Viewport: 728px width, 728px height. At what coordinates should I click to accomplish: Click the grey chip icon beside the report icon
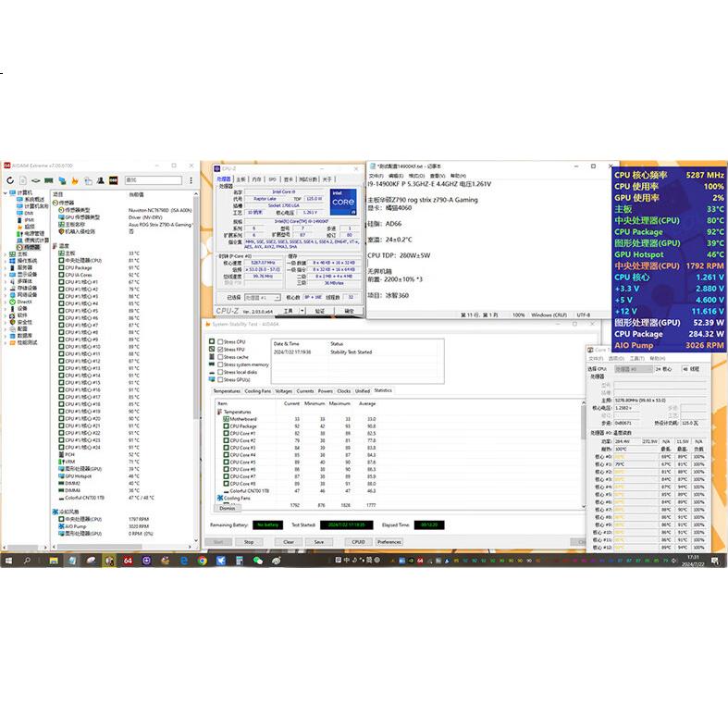click(x=36, y=180)
